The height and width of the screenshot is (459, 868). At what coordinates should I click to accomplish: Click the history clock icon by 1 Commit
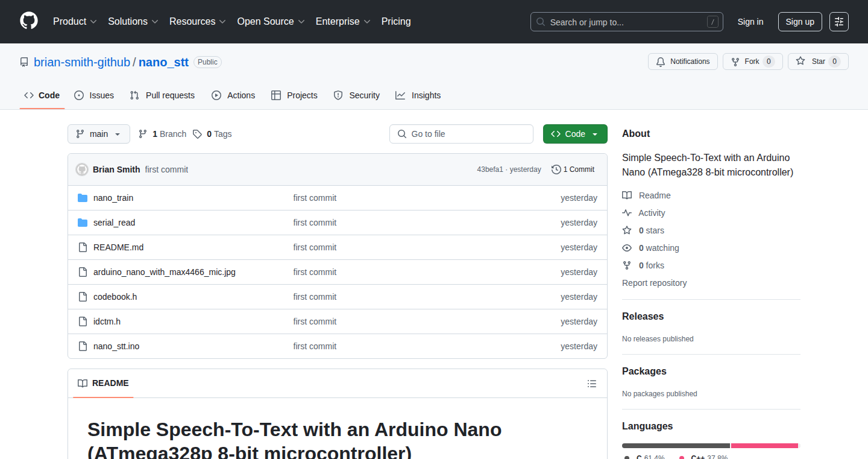pos(556,169)
